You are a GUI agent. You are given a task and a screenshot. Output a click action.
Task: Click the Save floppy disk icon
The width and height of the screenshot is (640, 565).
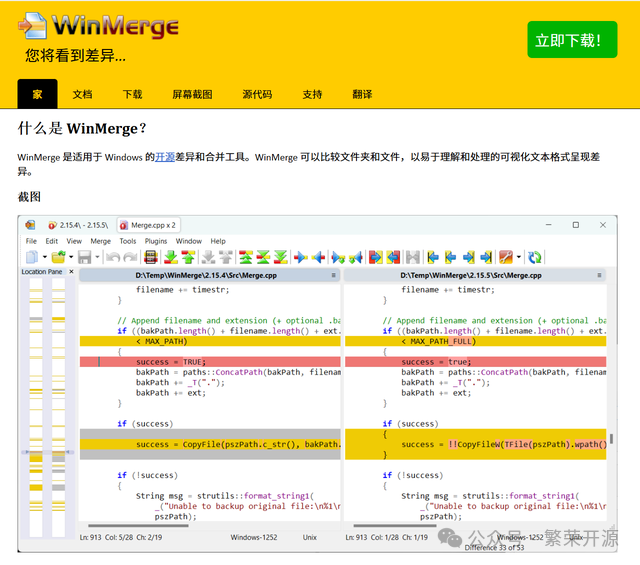tap(84, 257)
